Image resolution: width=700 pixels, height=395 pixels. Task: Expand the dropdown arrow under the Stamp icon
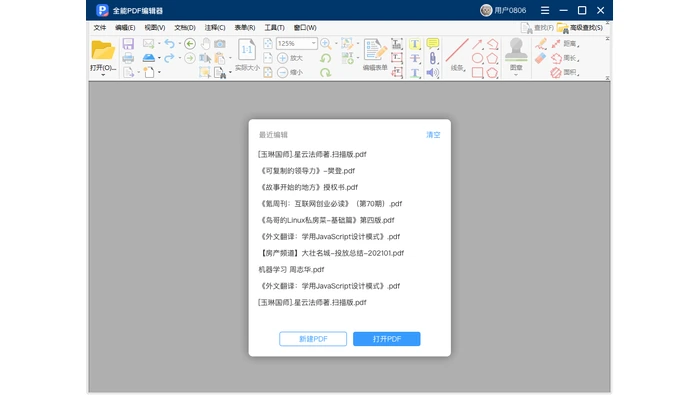(516, 75)
